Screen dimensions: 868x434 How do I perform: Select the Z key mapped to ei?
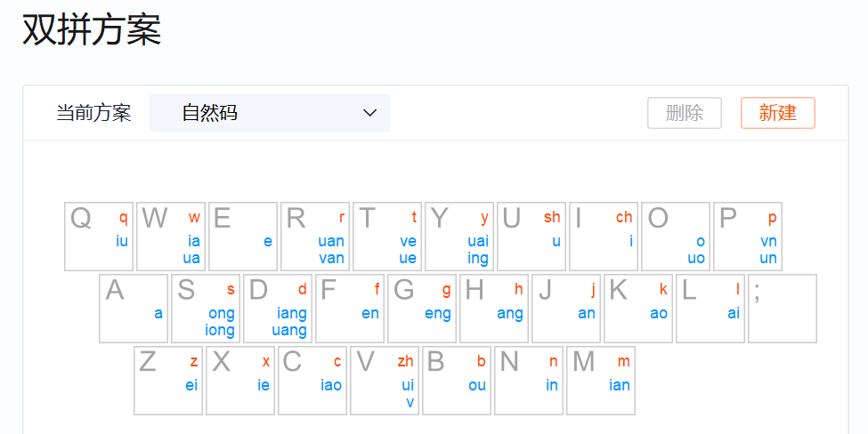[168, 381]
